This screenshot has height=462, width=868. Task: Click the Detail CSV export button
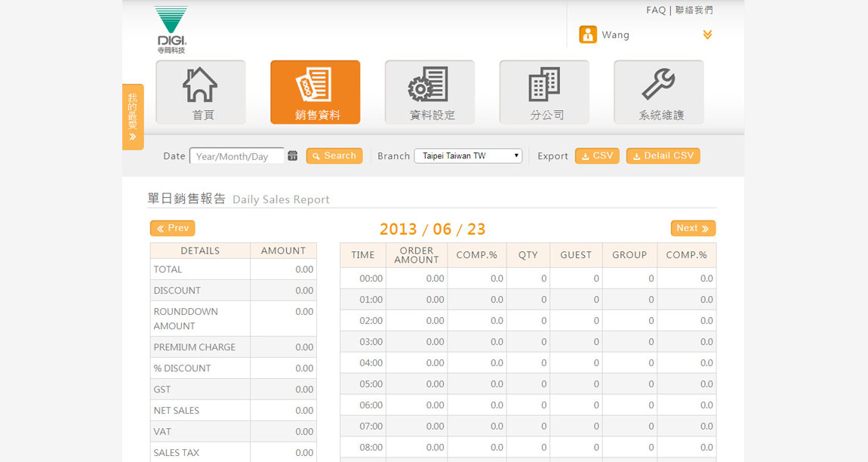(x=663, y=156)
